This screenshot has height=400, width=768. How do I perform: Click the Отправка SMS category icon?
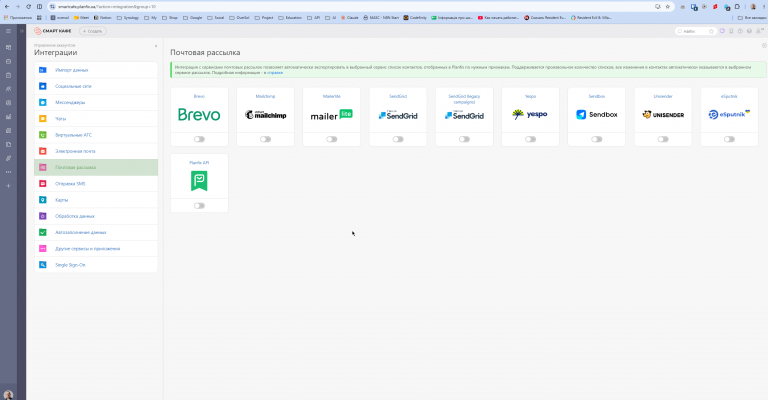(43, 184)
